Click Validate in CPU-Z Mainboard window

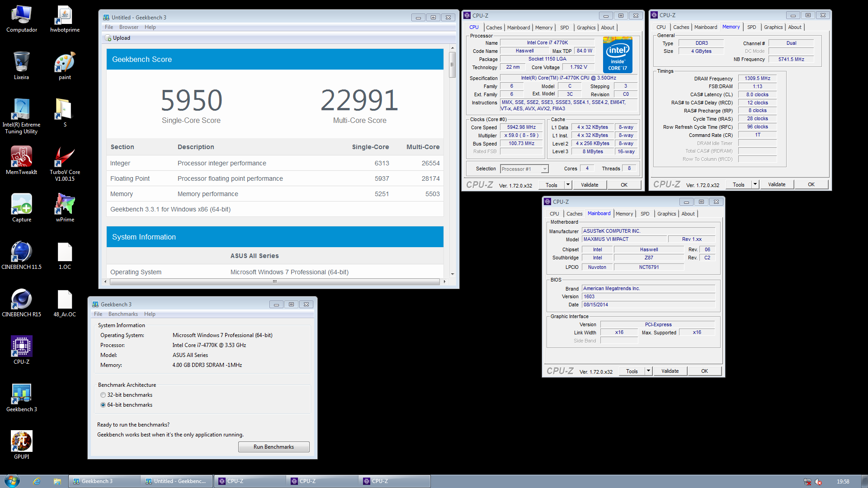click(x=670, y=371)
